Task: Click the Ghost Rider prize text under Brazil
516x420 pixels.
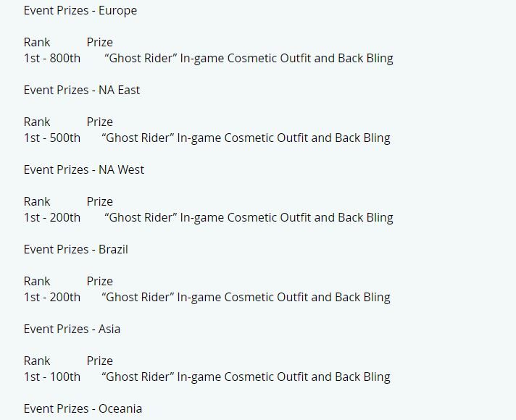Action: pyautogui.click(x=246, y=298)
